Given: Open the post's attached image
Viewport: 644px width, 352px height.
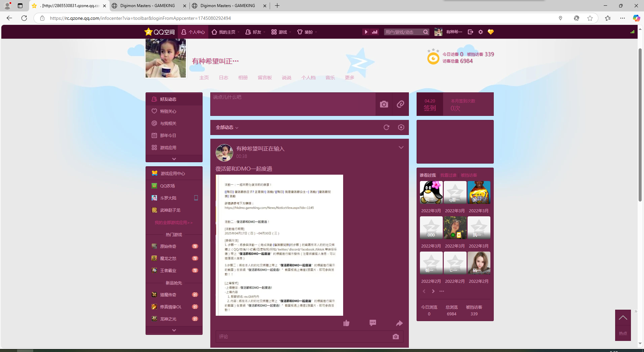Looking at the screenshot, I should (279, 245).
